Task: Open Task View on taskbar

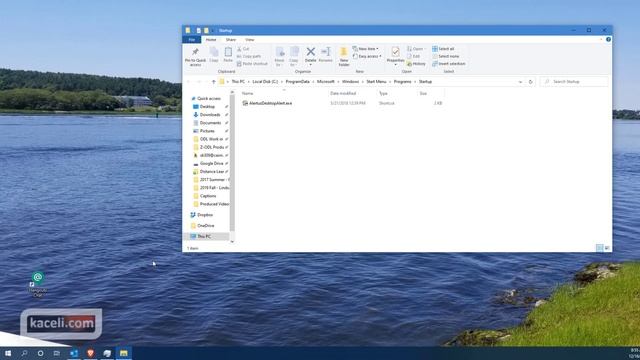Action: point(57,353)
